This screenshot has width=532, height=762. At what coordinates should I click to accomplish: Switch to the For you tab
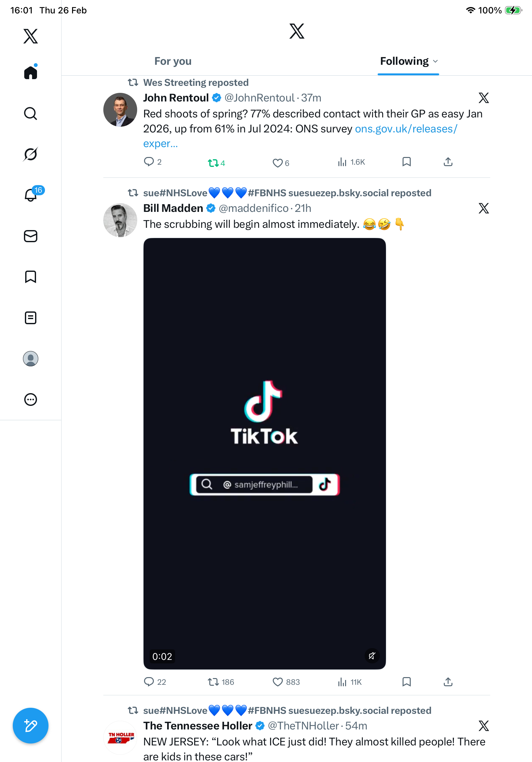click(x=173, y=61)
